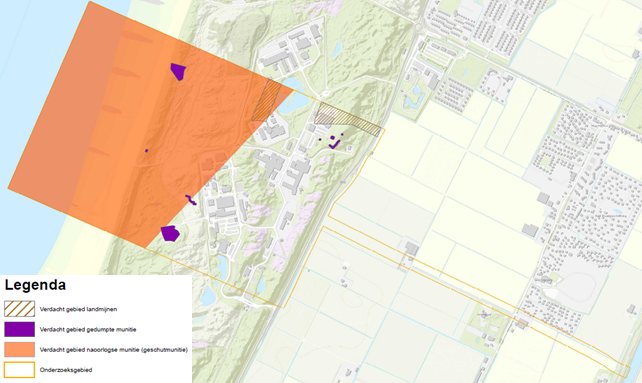This screenshot has width=642, height=383.
Task: Click the orange naoorlogse munitie legend swatch
Action: [20, 349]
